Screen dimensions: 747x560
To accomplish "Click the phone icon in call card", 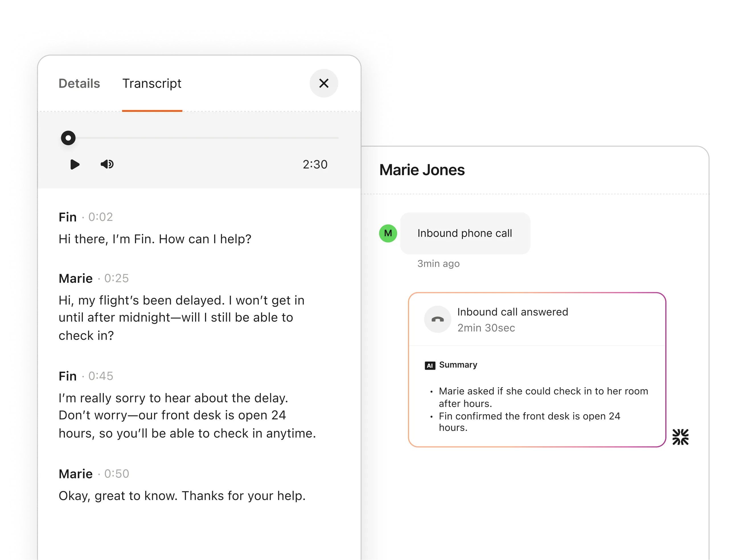I will pos(437,319).
